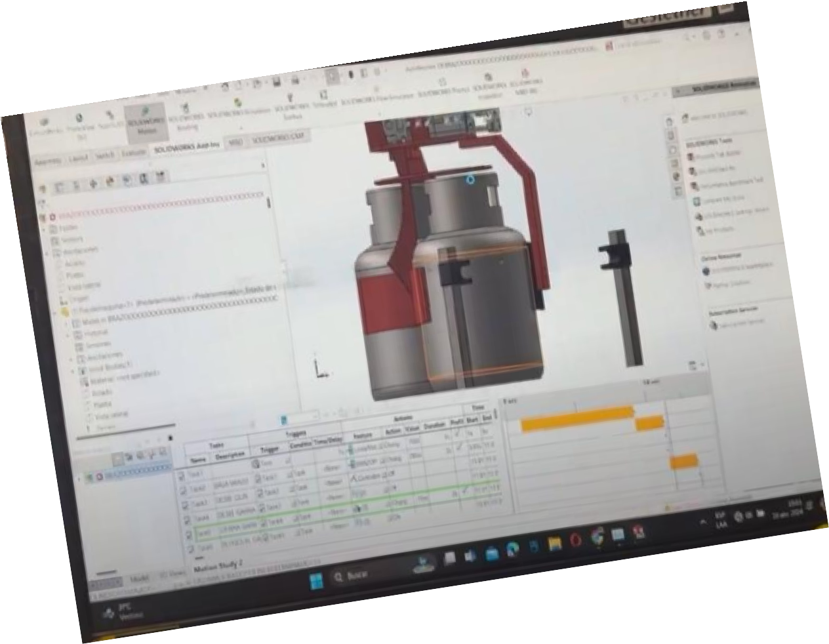Open Google Chrome from the taskbar

598,538
